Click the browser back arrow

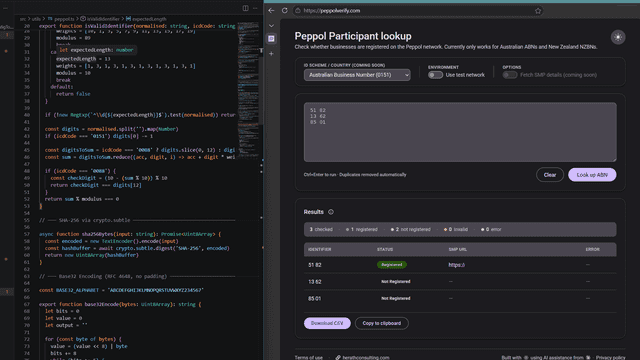click(x=271, y=11)
